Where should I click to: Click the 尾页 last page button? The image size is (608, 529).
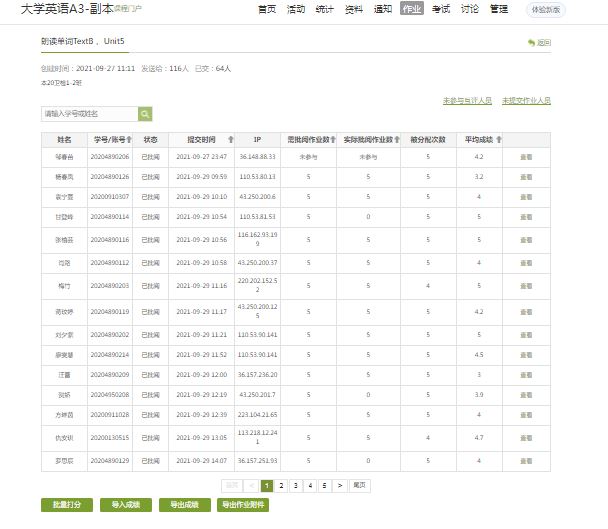click(359, 486)
